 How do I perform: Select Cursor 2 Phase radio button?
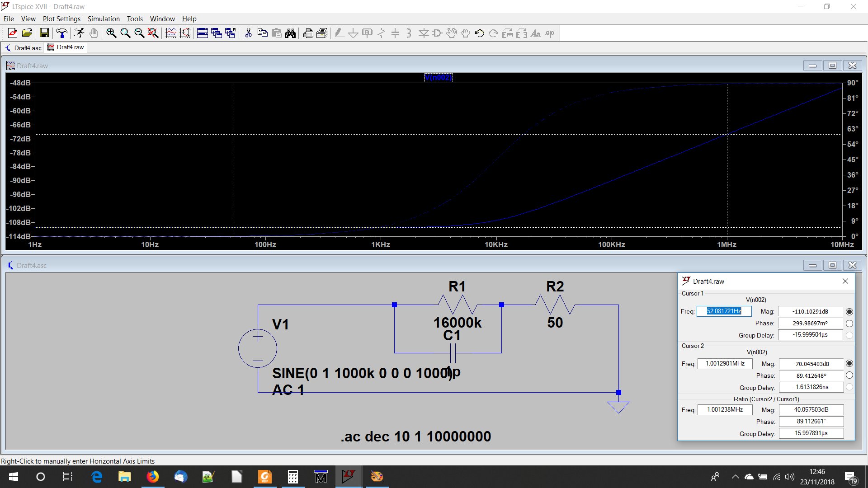pos(849,375)
